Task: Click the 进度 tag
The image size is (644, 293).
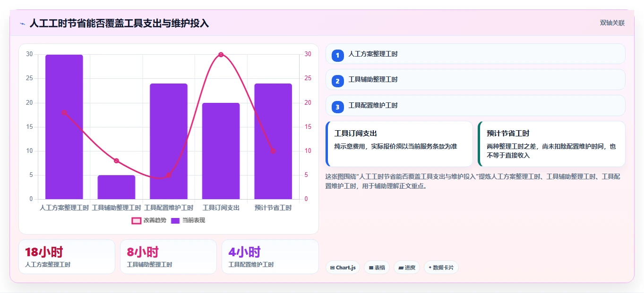Action: 407,268
